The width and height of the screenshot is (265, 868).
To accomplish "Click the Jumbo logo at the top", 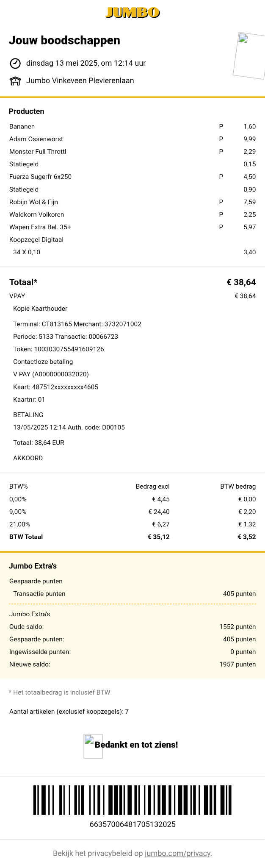I will pos(132,13).
